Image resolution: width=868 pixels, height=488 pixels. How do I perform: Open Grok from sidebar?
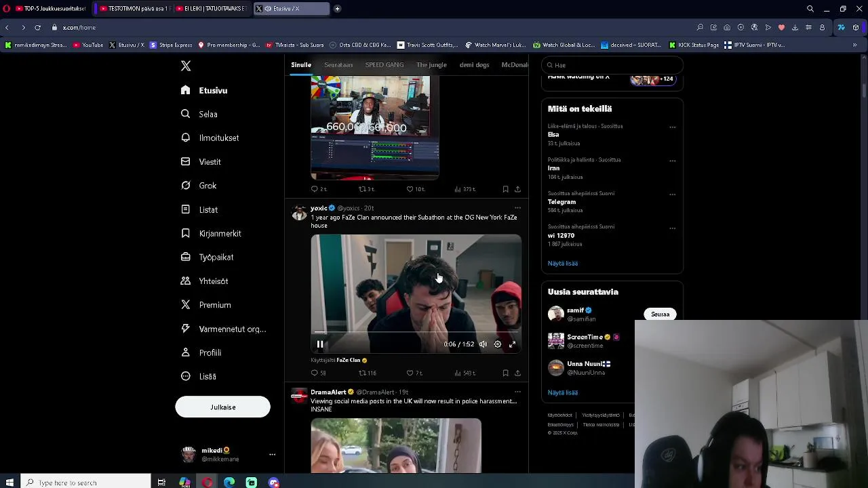(x=199, y=186)
